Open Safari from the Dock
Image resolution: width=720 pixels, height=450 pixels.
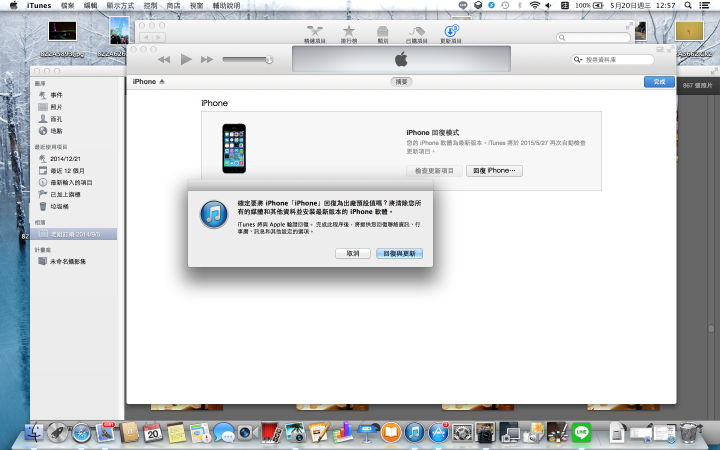pyautogui.click(x=81, y=433)
